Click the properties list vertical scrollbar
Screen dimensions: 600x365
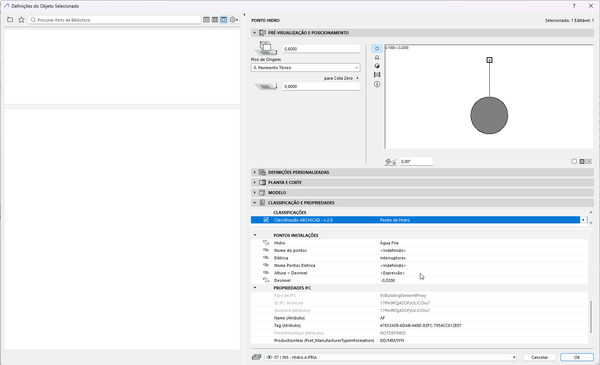point(591,318)
